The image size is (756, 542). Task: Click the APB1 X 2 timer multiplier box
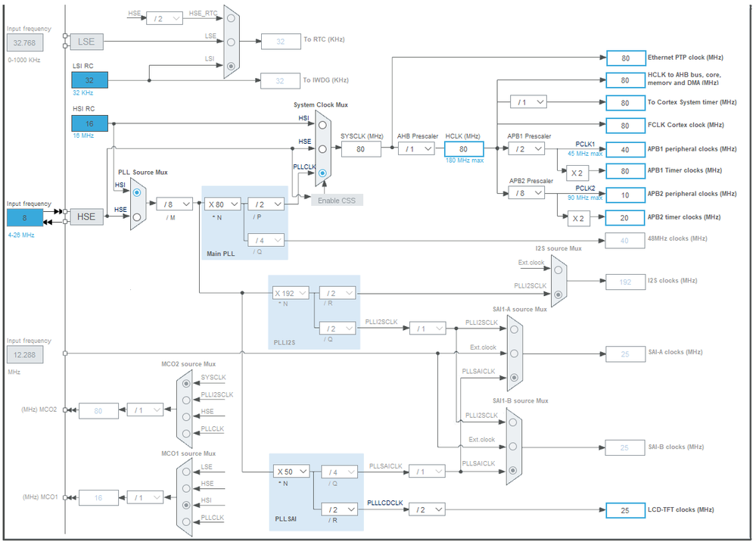tap(577, 173)
